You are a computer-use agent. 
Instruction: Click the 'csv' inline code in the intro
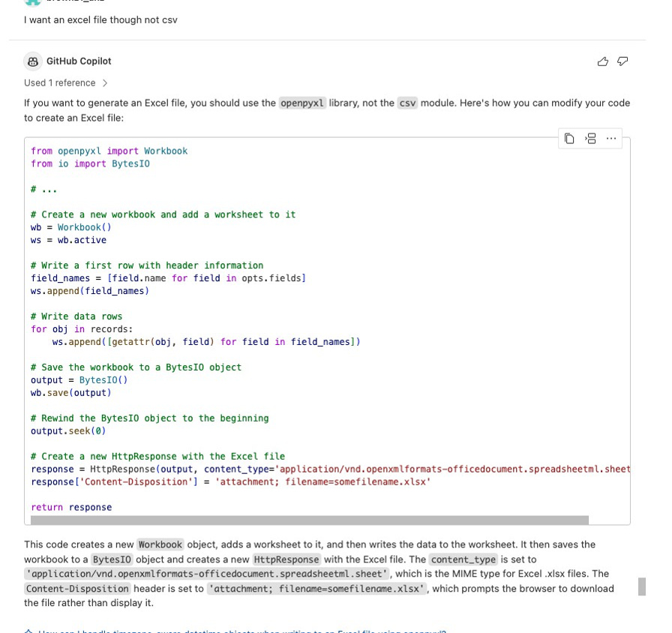[407, 103]
